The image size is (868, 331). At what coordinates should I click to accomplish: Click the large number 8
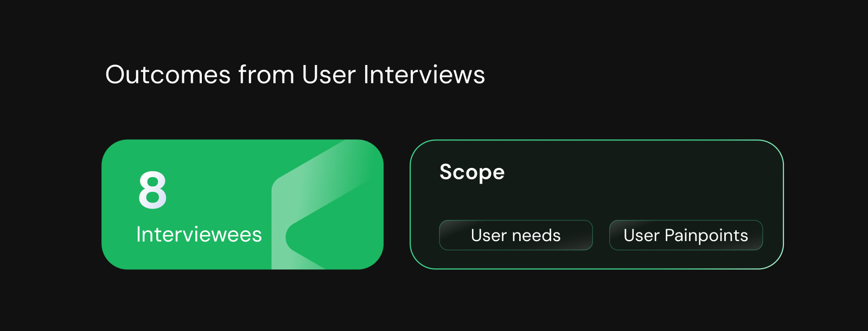pyautogui.click(x=152, y=190)
